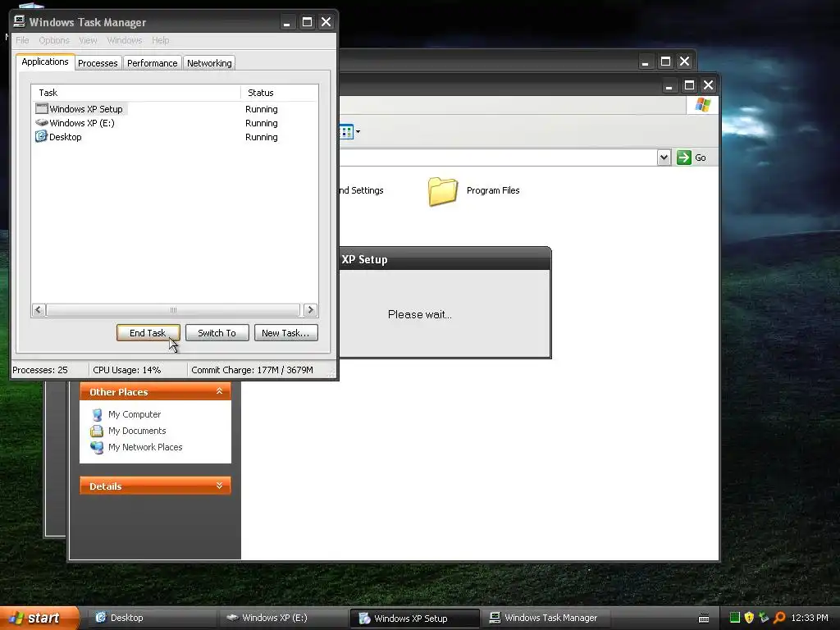Image resolution: width=840 pixels, height=630 pixels.
Task: Select the Desktop task row
Action: 175,137
